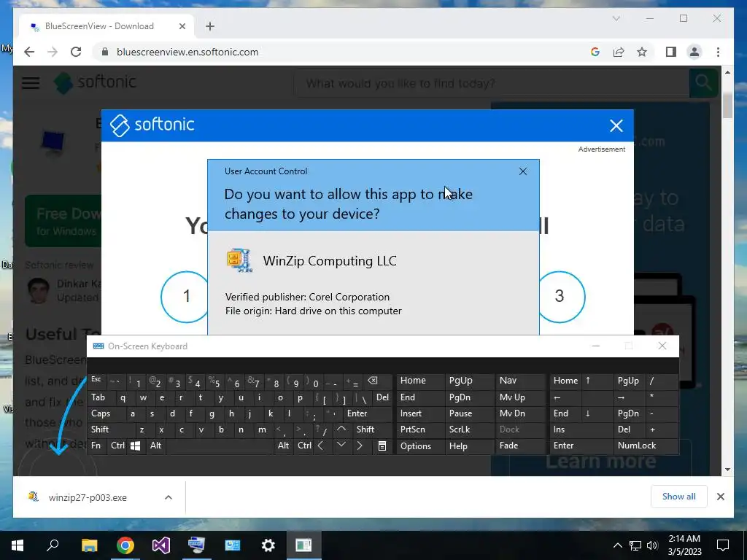Click Del key beside backslash
The height and width of the screenshot is (560, 747).
[x=382, y=397]
